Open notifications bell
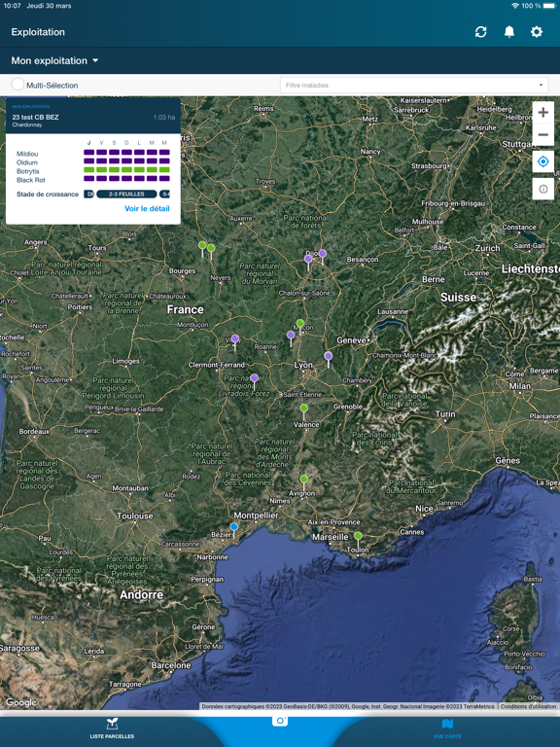The image size is (560, 747). [x=509, y=32]
